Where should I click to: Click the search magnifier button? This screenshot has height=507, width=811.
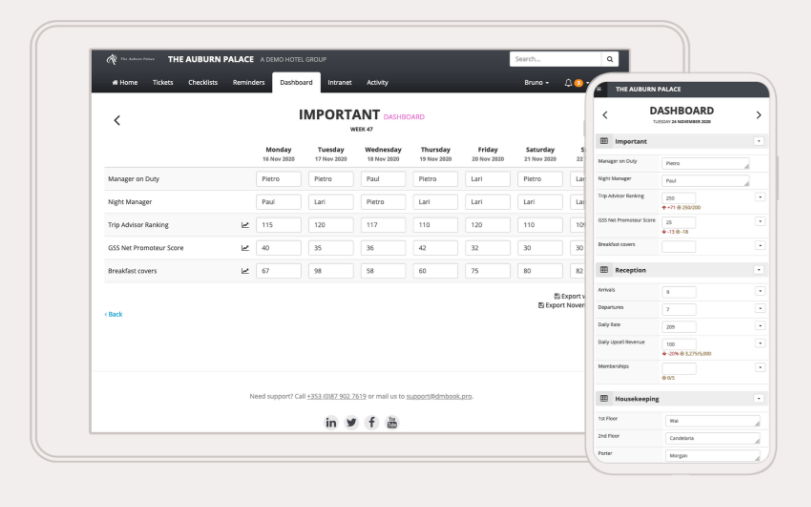[610, 59]
